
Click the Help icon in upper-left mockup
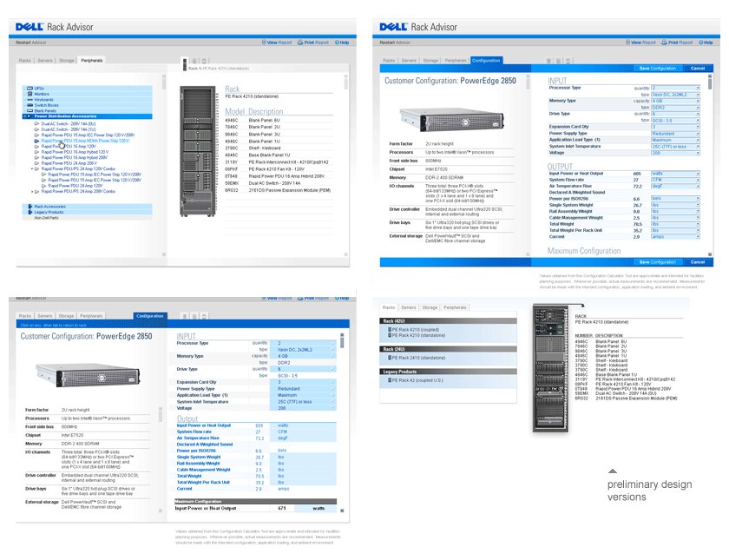click(337, 43)
